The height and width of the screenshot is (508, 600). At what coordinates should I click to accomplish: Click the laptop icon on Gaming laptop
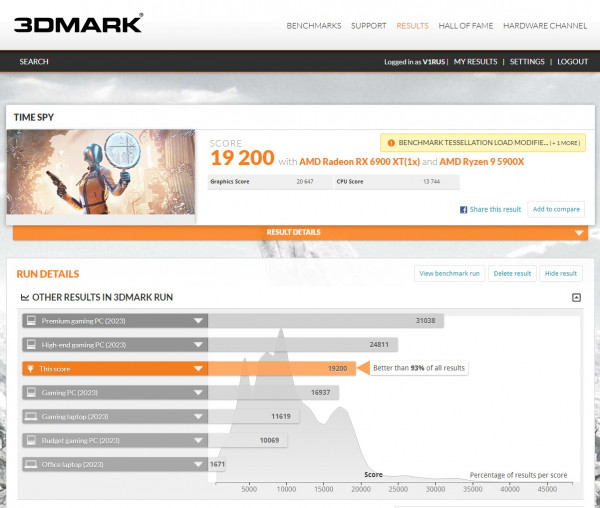pos(31,416)
